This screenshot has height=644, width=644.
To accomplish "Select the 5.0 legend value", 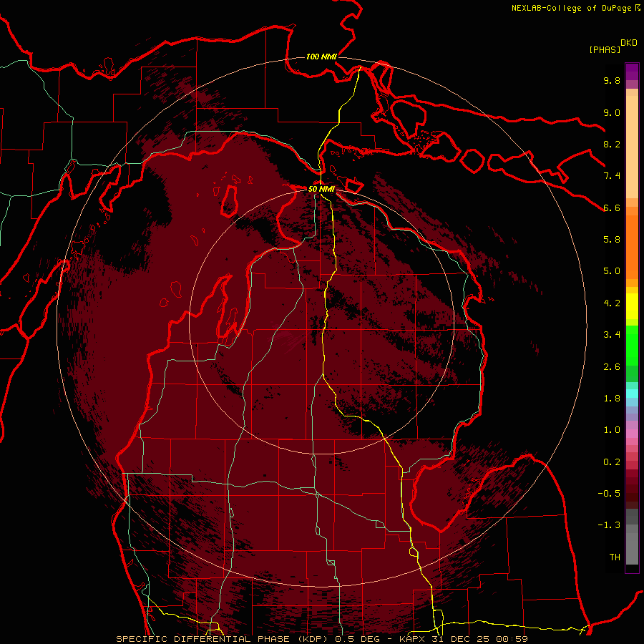I will [612, 271].
